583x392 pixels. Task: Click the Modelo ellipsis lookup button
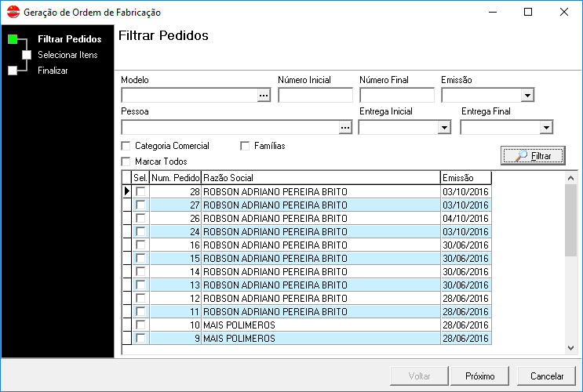(264, 96)
